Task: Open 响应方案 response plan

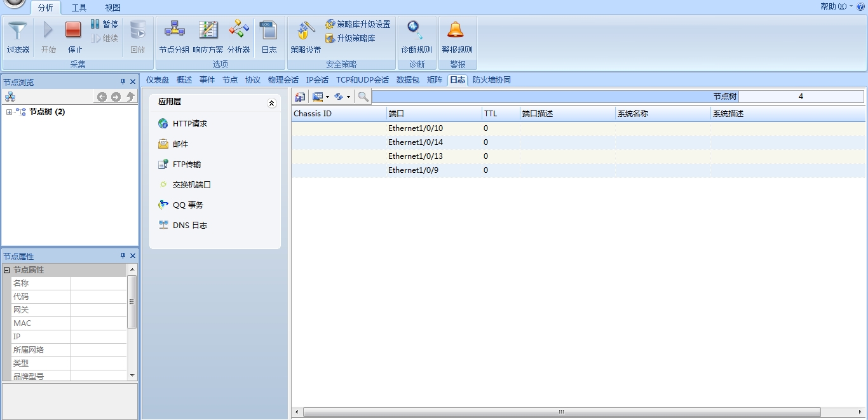Action: click(x=208, y=37)
